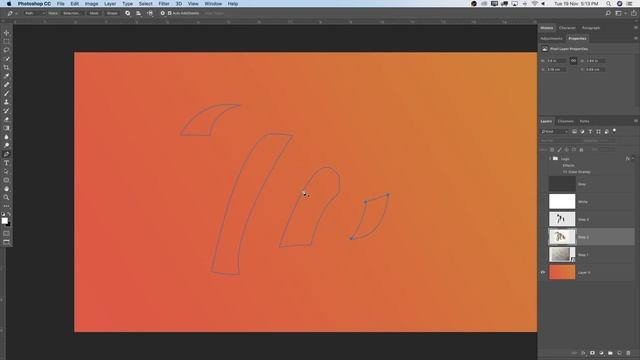Open the File menu
The image size is (640, 360).
[x=60, y=4]
